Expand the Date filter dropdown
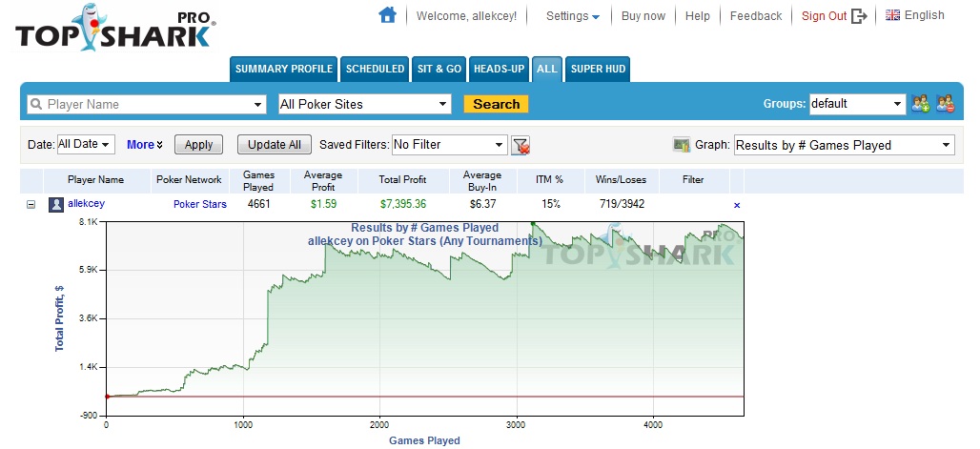This screenshot has height=449, width=980. click(x=86, y=145)
